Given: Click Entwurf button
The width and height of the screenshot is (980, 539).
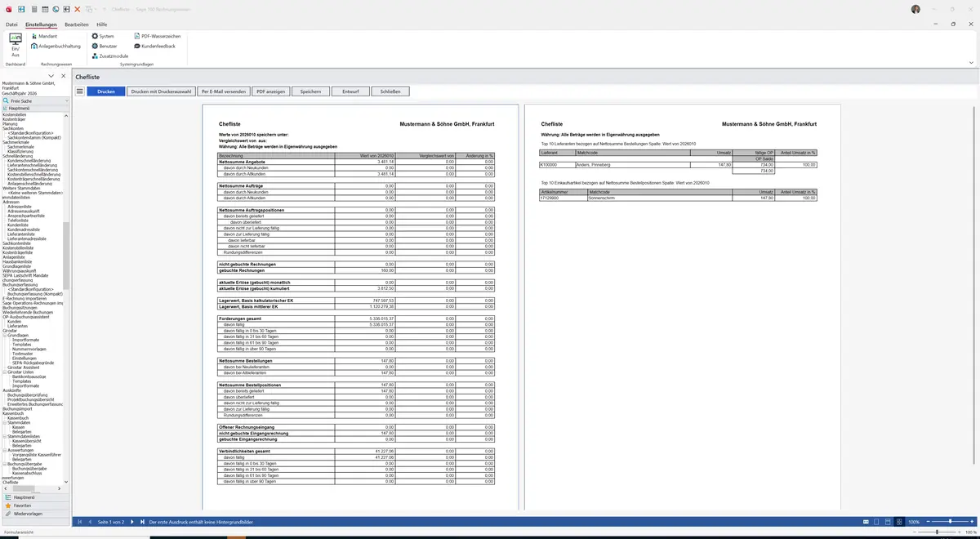Looking at the screenshot, I should pyautogui.click(x=350, y=91).
